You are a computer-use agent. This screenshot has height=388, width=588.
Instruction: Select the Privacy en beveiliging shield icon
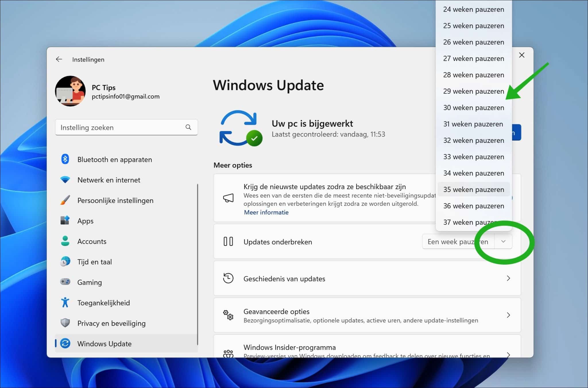(65, 323)
